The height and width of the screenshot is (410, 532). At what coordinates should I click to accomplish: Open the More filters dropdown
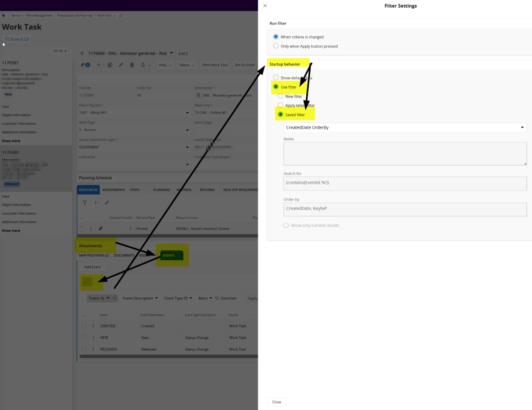pyautogui.click(x=205, y=298)
